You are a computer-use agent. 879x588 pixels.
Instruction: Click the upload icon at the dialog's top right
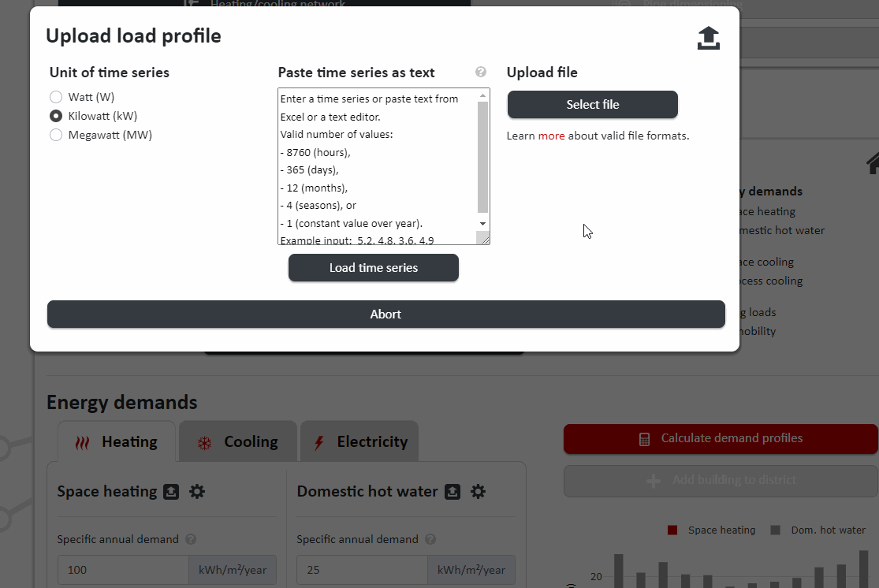[x=708, y=37]
